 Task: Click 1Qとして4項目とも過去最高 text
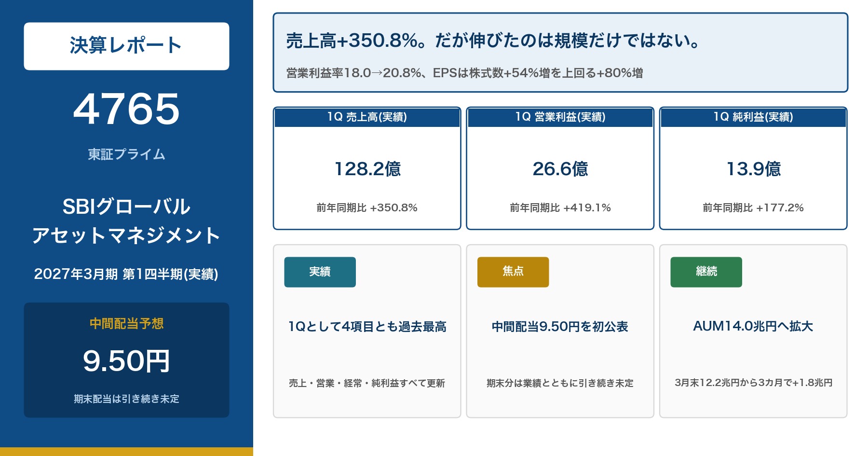[x=367, y=327]
